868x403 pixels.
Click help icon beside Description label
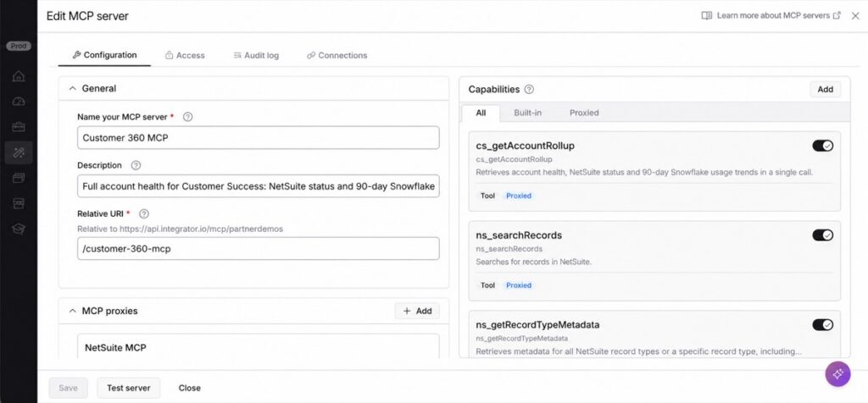pyautogui.click(x=136, y=165)
